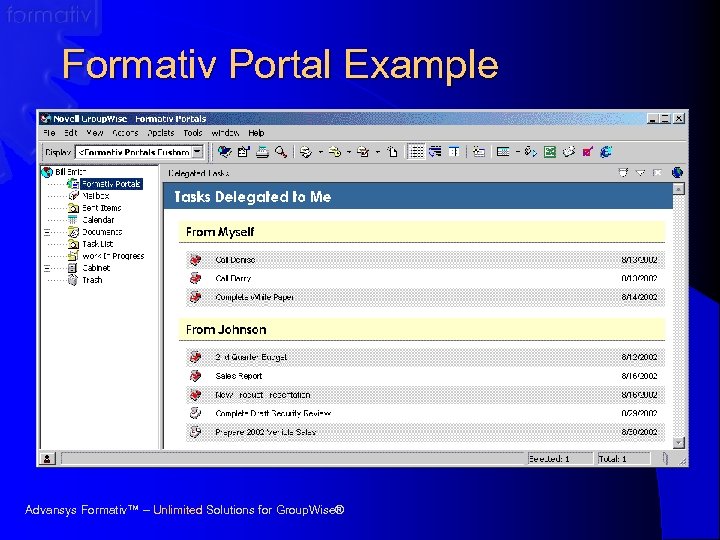Click the Selected: 1 status bar field
This screenshot has width=720, height=540.
click(x=560, y=459)
